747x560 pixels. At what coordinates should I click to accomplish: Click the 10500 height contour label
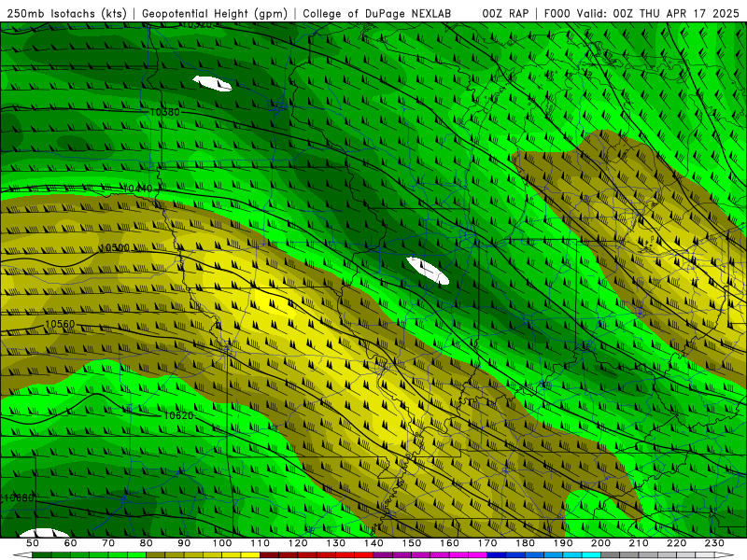point(114,247)
